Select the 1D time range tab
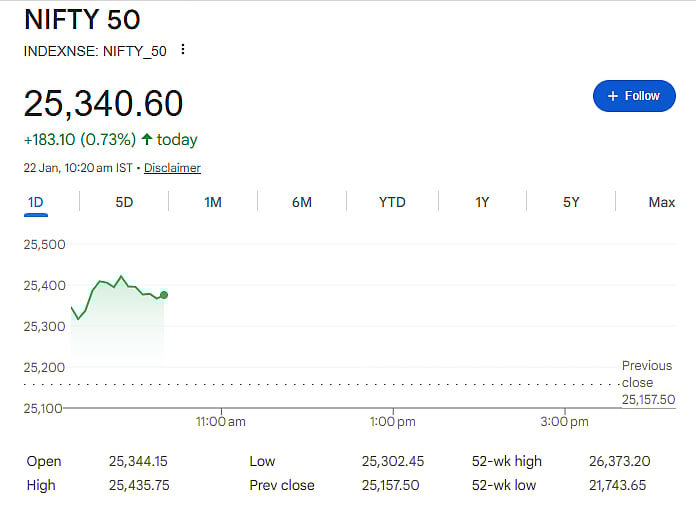This screenshot has width=696, height=508. click(x=36, y=202)
